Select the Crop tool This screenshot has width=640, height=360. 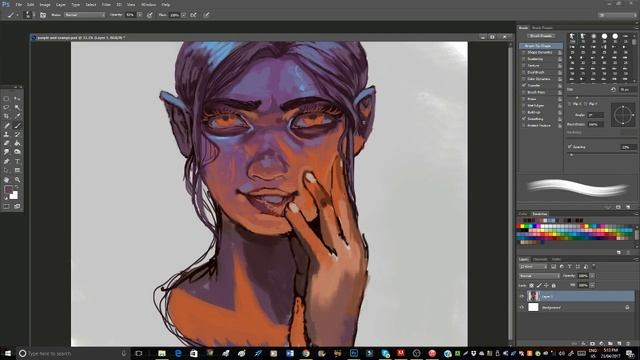pos(6,116)
